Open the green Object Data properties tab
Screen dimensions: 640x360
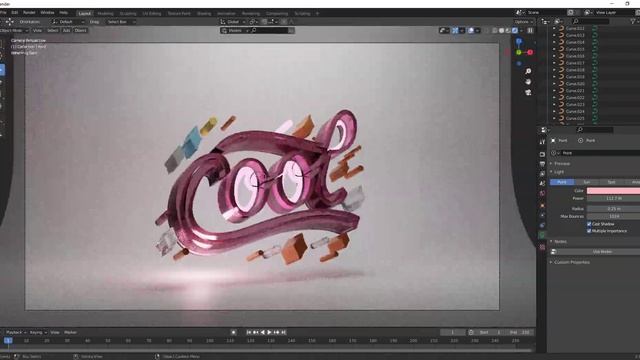tap(542, 235)
